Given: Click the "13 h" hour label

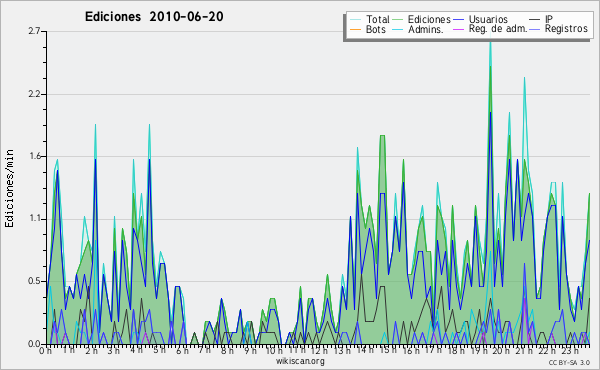Looking at the screenshot, I should [x=342, y=350].
